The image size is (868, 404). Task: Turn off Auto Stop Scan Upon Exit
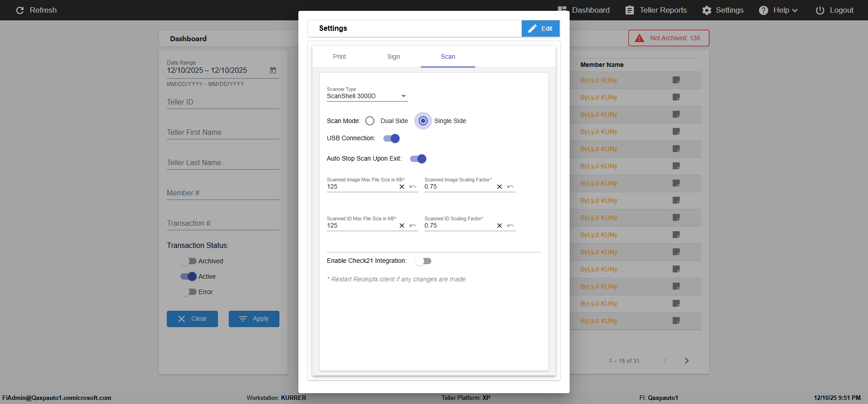point(418,159)
